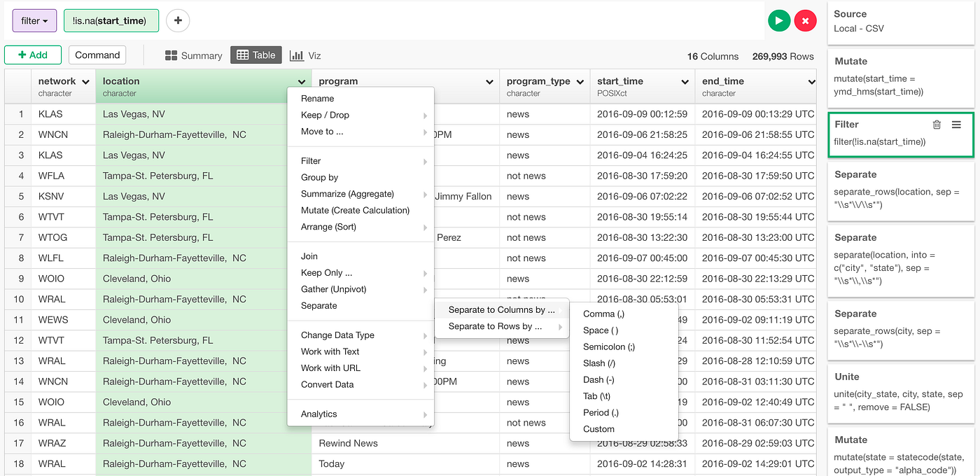Open the location column header dropdown

[302, 82]
